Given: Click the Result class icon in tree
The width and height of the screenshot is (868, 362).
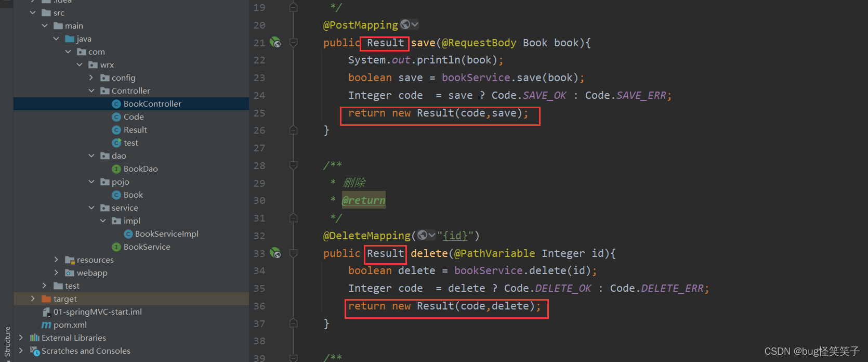Looking at the screenshot, I should [116, 130].
